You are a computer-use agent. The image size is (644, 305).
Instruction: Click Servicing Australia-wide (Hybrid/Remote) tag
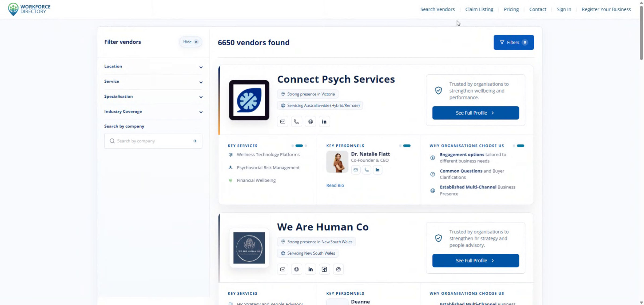pos(320,106)
